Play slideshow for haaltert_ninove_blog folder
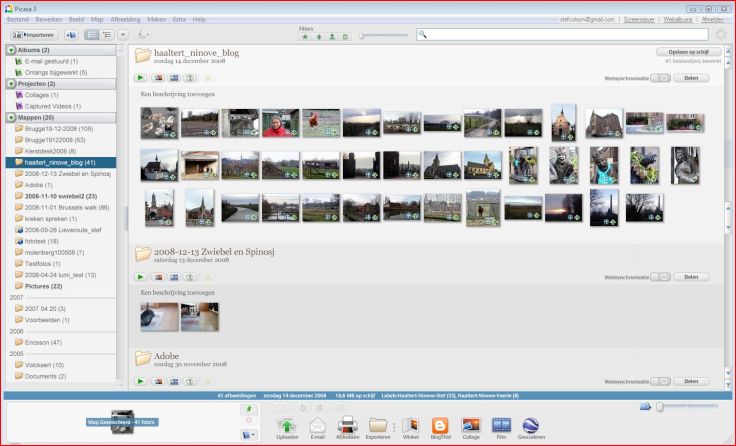Viewport: 736px width, 446px height. tap(141, 77)
